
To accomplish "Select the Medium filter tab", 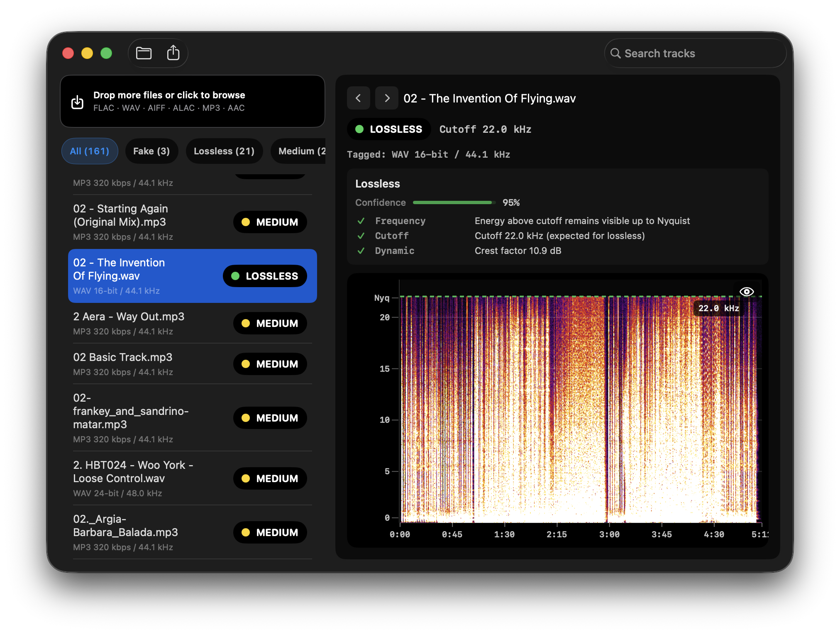I will click(x=298, y=151).
